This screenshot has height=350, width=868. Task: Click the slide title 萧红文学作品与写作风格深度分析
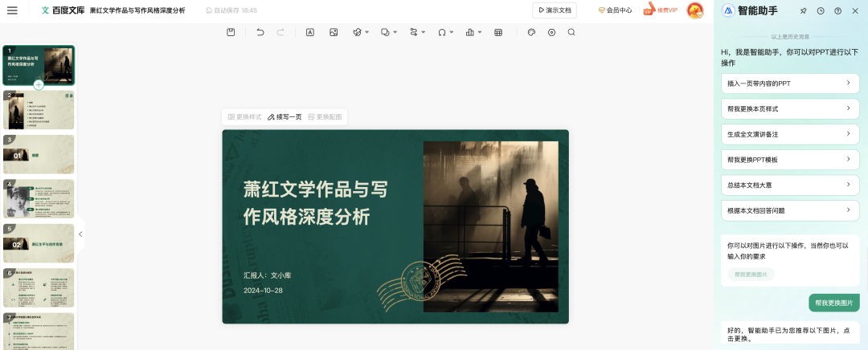pyautogui.click(x=316, y=203)
